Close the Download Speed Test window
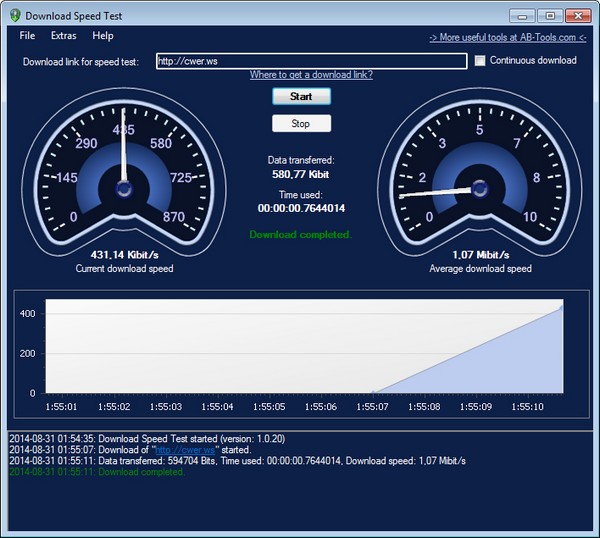The width and height of the screenshot is (600, 538). 578,16
